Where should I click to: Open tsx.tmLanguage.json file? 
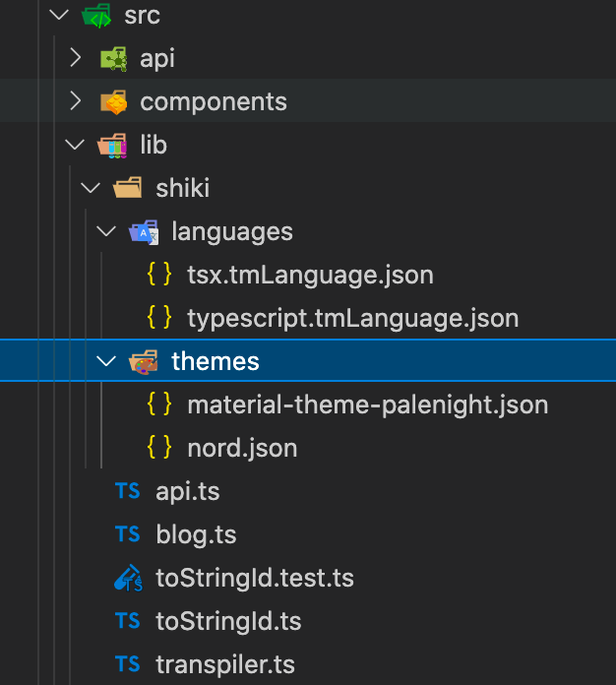pyautogui.click(x=310, y=275)
